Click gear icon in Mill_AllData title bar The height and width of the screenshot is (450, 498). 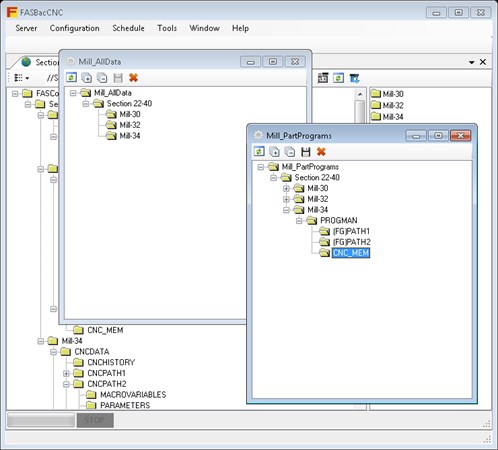[x=70, y=61]
